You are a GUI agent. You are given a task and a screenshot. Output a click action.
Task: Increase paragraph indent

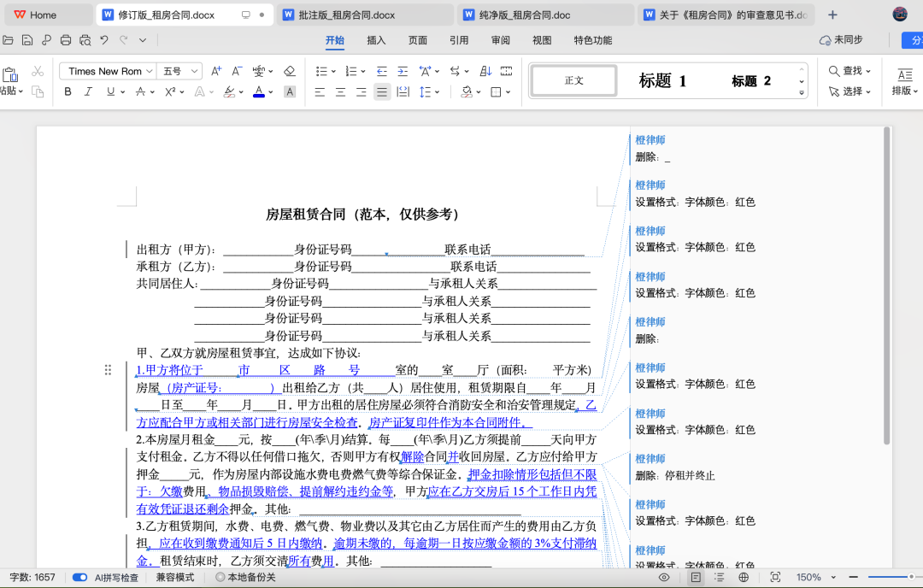click(x=403, y=71)
